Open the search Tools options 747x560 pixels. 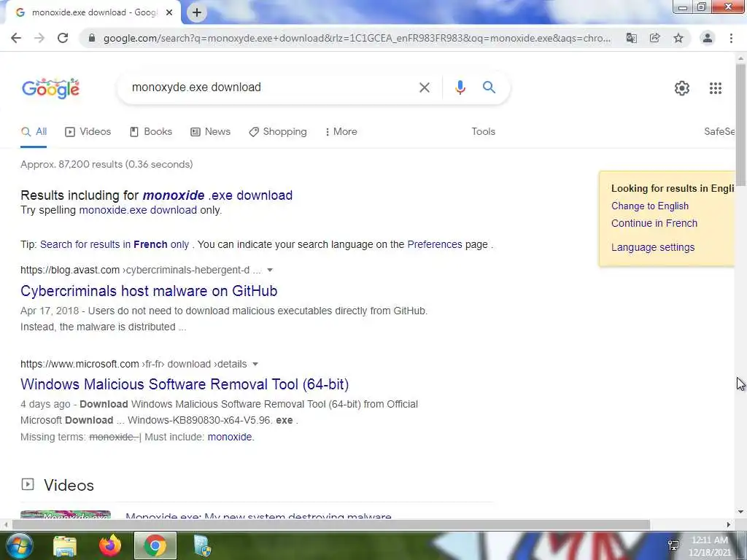484,132
